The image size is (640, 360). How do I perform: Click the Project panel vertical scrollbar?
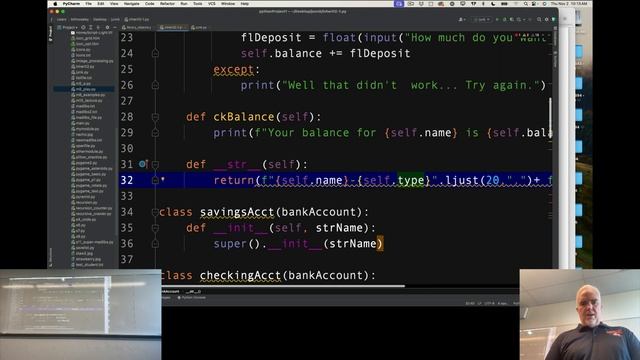click(x=117, y=182)
